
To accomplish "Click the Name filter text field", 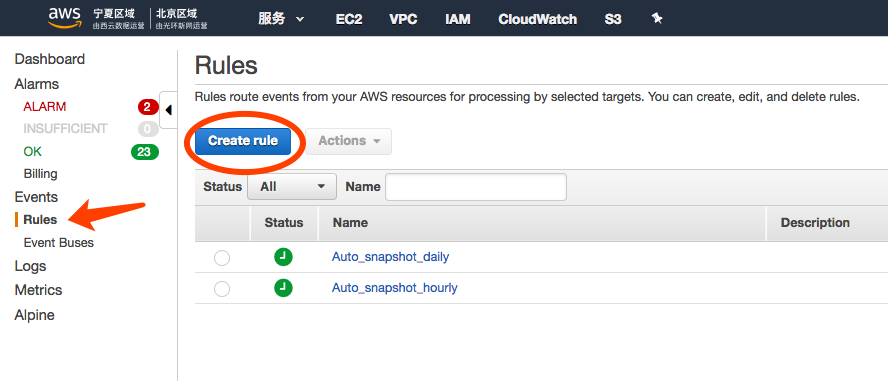I will pos(476,187).
